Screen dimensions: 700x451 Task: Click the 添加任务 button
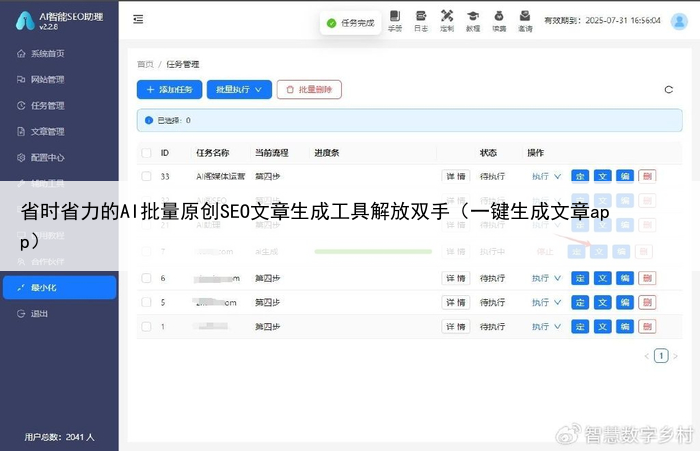[x=169, y=90]
